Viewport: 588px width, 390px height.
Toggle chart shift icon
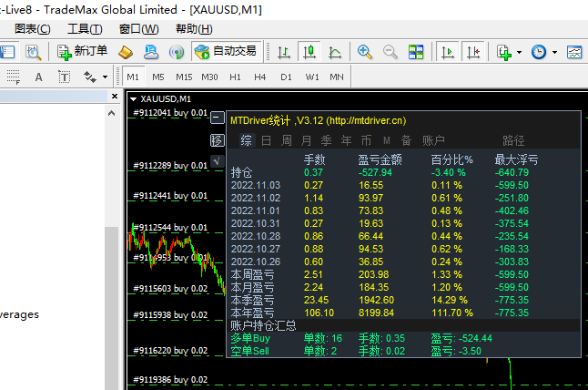pos(473,51)
